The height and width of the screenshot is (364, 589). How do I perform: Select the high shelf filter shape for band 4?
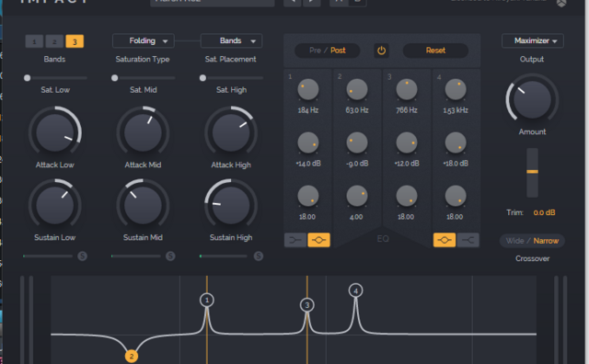click(468, 240)
